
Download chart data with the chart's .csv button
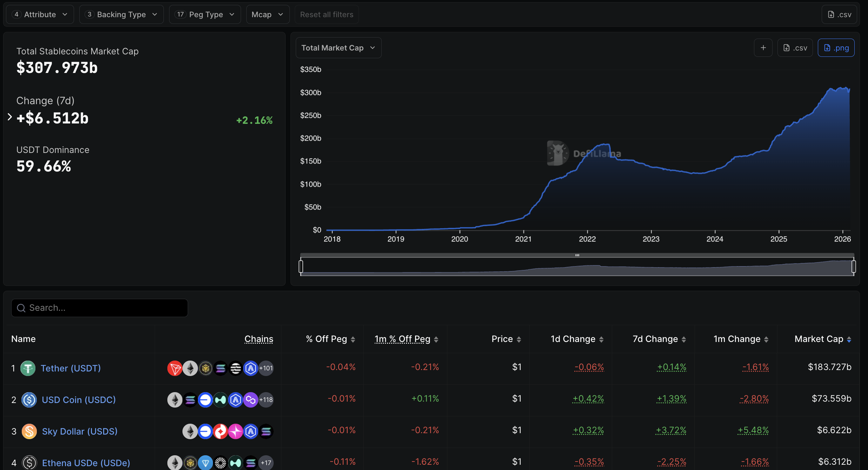[x=795, y=48]
